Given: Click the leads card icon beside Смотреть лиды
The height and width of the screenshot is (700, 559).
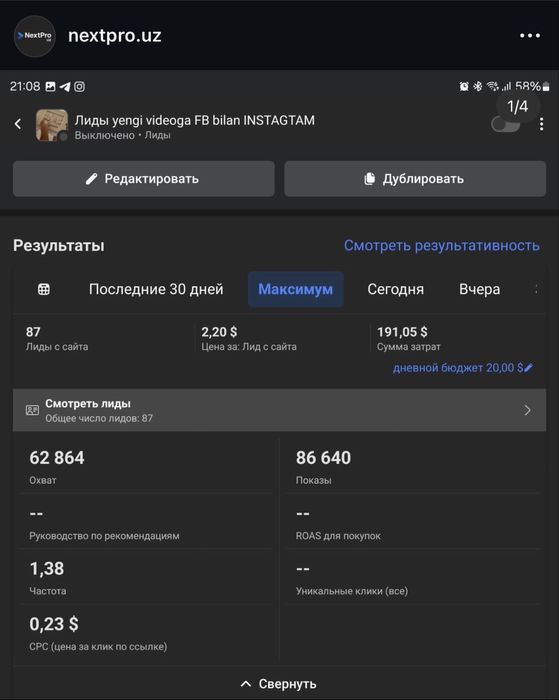Looking at the screenshot, I should pos(32,410).
